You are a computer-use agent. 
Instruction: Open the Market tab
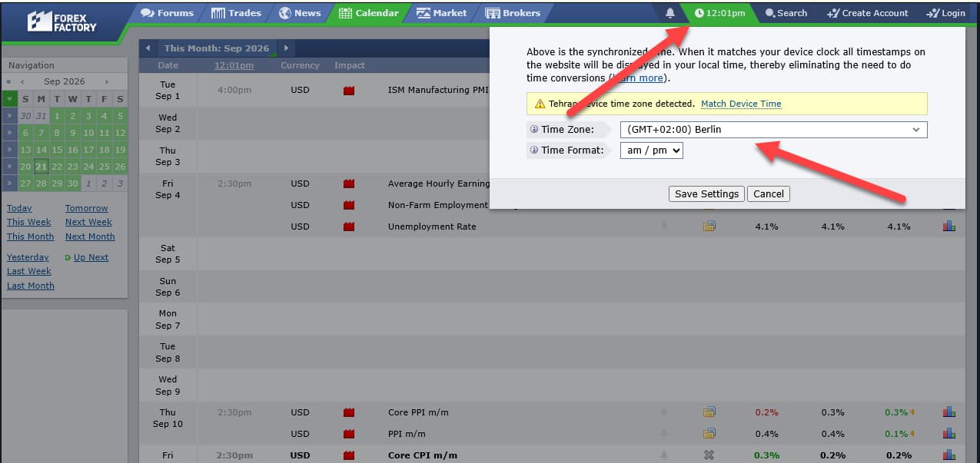click(442, 13)
